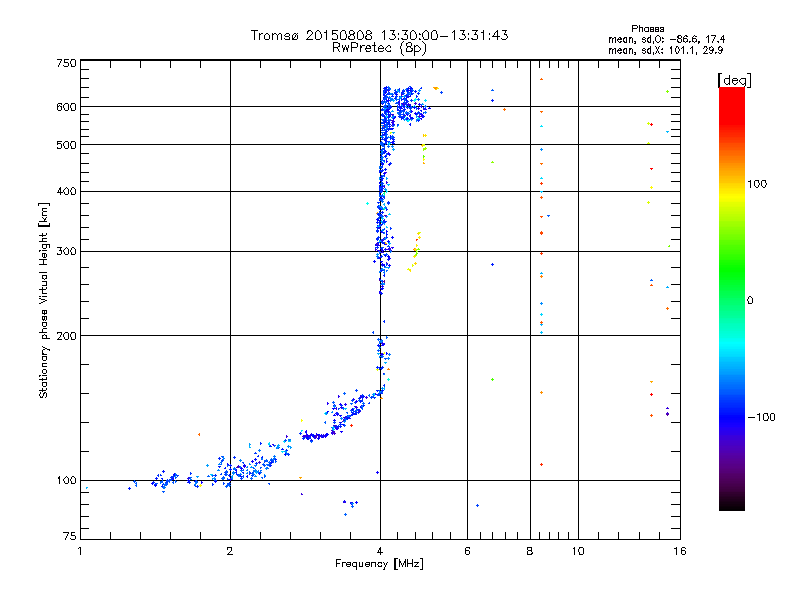Click y-axis tick label '750'
Screen dimensions: 800x600
tap(67, 63)
